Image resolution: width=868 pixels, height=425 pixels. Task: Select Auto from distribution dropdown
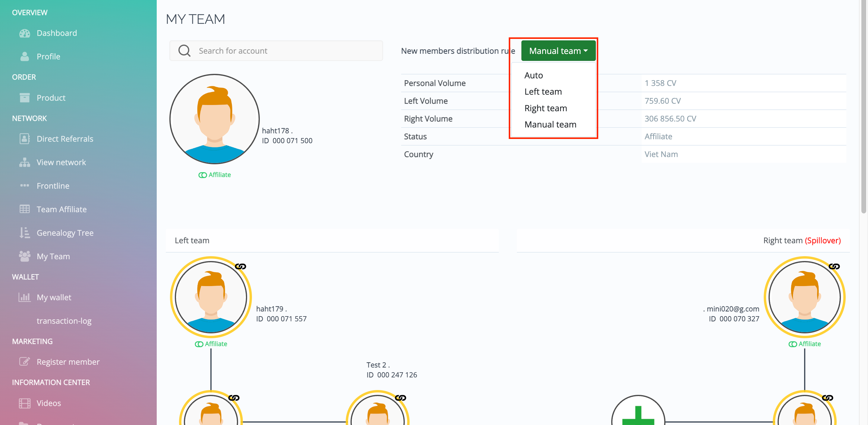pyautogui.click(x=533, y=75)
